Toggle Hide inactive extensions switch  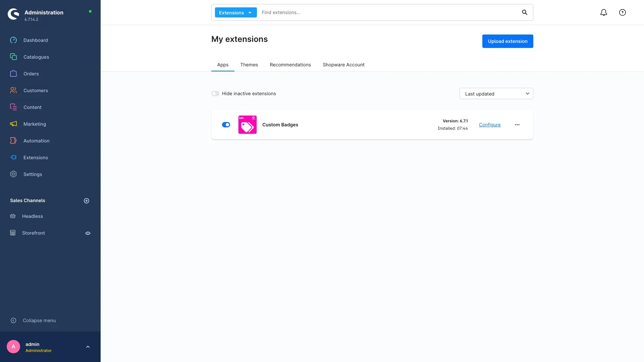coord(215,94)
